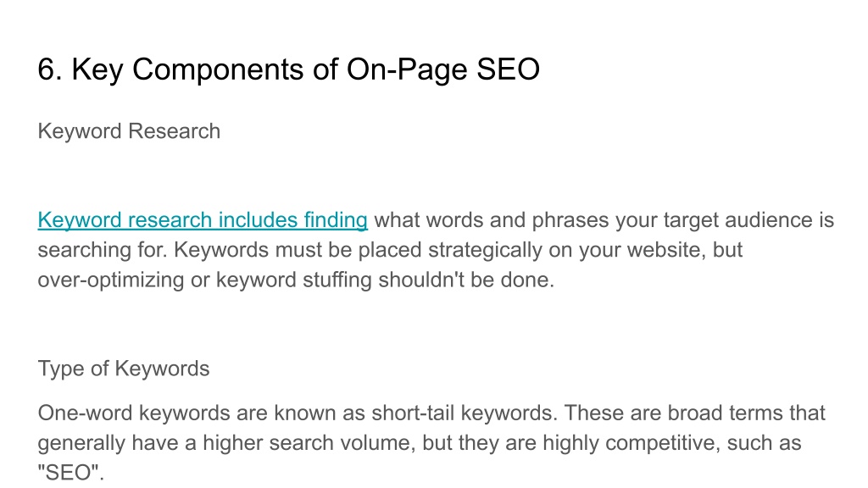The height and width of the screenshot is (488, 868).
Task: Click the 'Type of Keywords' subheading
Action: 124,369
